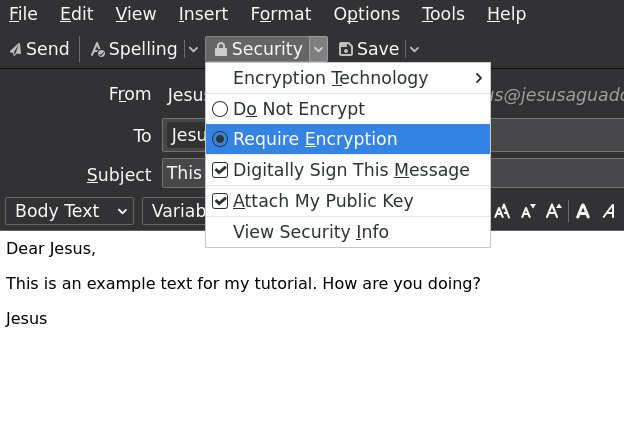Open the Body Text paragraph style dropdown
624x440 pixels.
[69, 211]
